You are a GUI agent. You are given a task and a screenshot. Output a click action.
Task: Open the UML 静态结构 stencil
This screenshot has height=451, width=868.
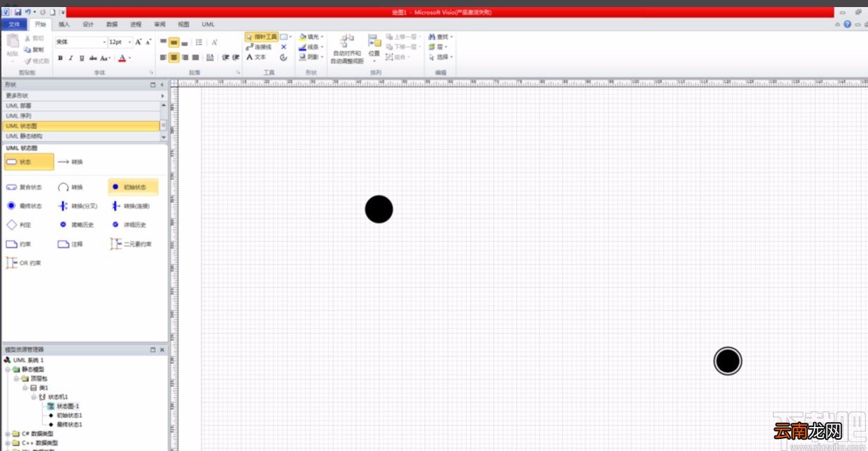[80, 136]
